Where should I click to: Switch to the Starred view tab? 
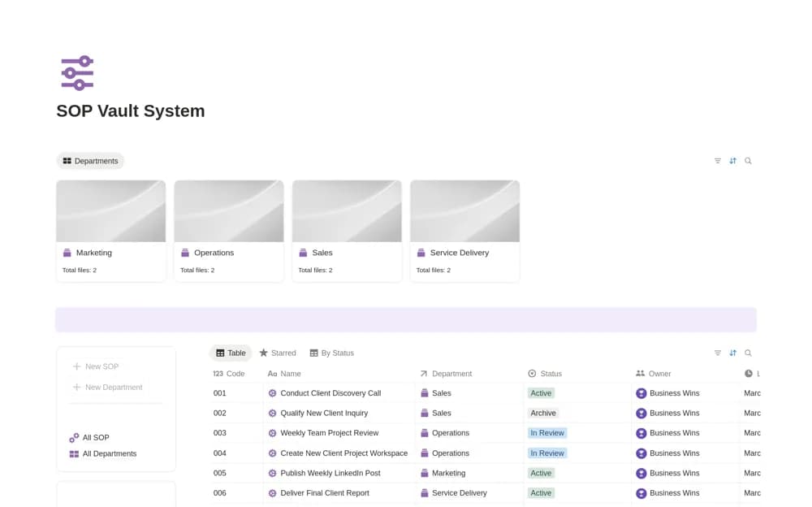278,353
